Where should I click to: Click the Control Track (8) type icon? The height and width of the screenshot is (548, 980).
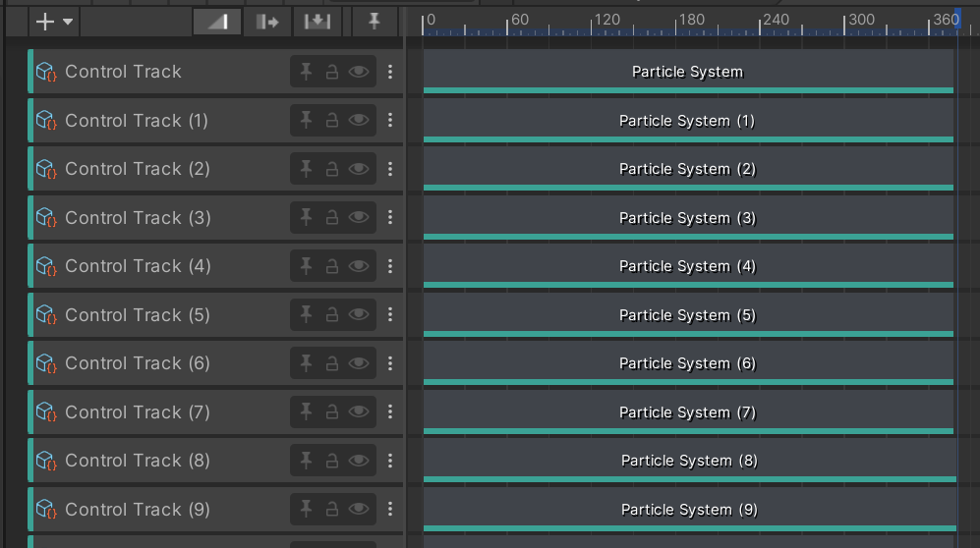point(46,461)
